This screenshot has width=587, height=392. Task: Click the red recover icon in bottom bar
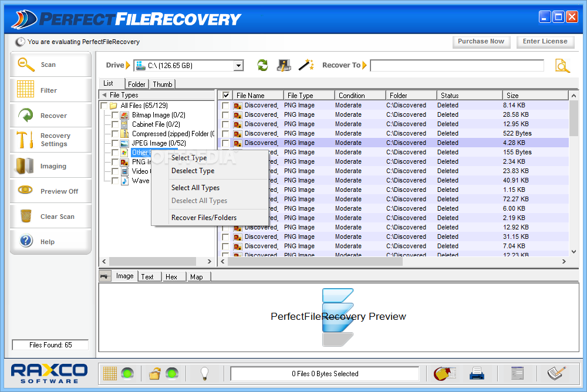pyautogui.click(x=444, y=373)
